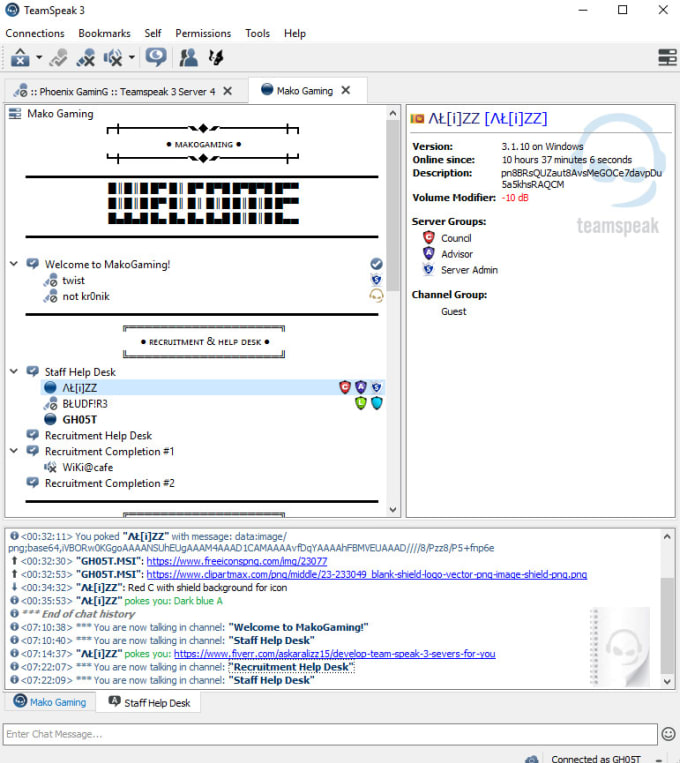Switch to Mako Gaming chat tab
Viewport: 680px width, 763px height.
point(50,702)
